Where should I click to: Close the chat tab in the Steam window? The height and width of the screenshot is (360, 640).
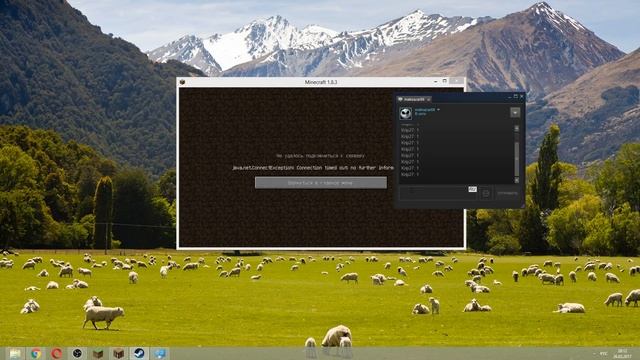[429, 99]
